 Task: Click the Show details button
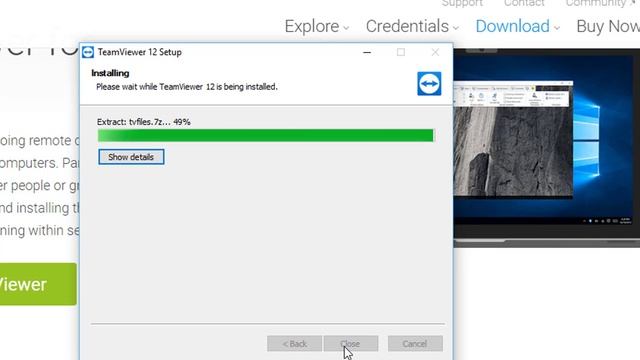click(x=131, y=157)
